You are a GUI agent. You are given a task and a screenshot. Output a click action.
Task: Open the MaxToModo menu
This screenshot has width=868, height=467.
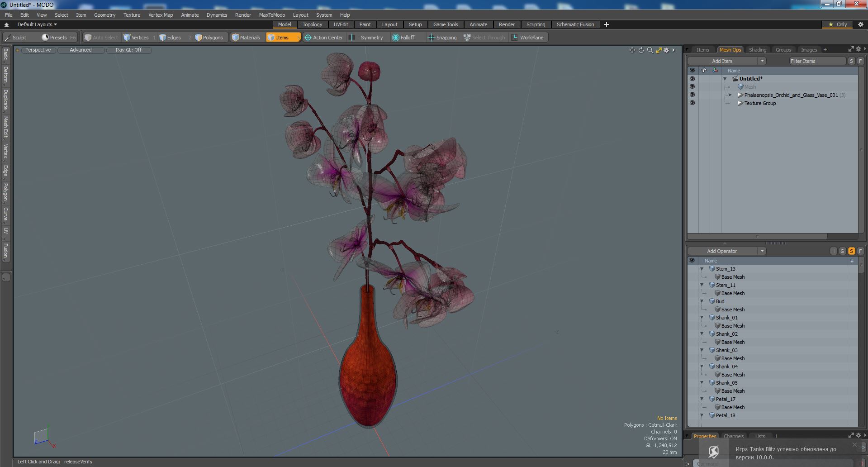pos(272,15)
